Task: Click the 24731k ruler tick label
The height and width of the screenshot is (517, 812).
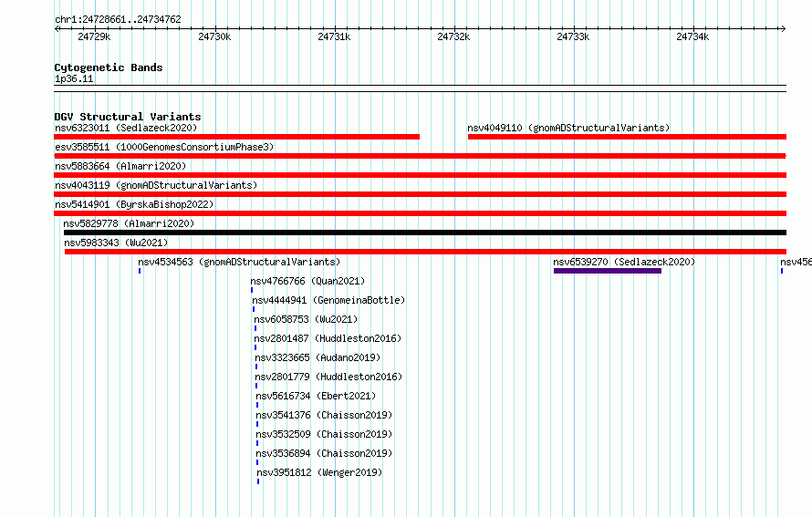Action: 334,36
